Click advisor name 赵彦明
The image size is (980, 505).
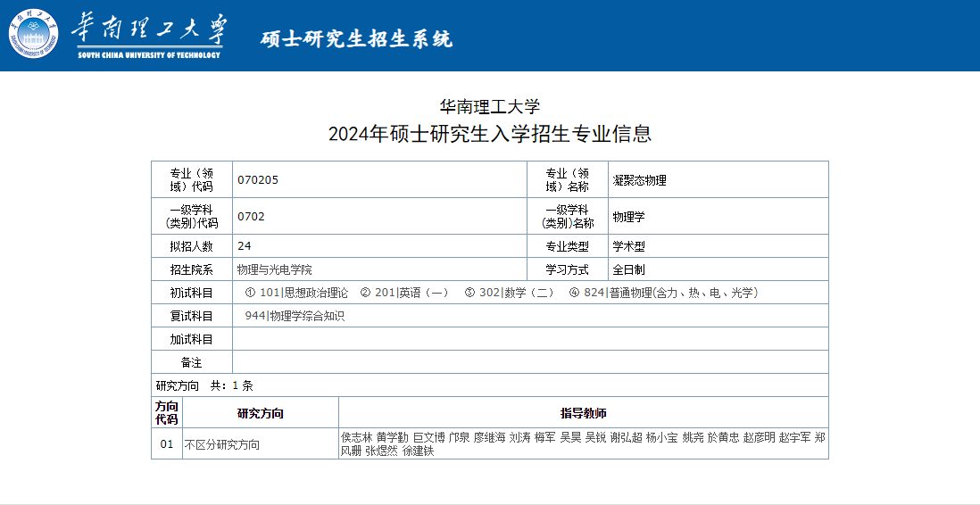click(x=760, y=437)
